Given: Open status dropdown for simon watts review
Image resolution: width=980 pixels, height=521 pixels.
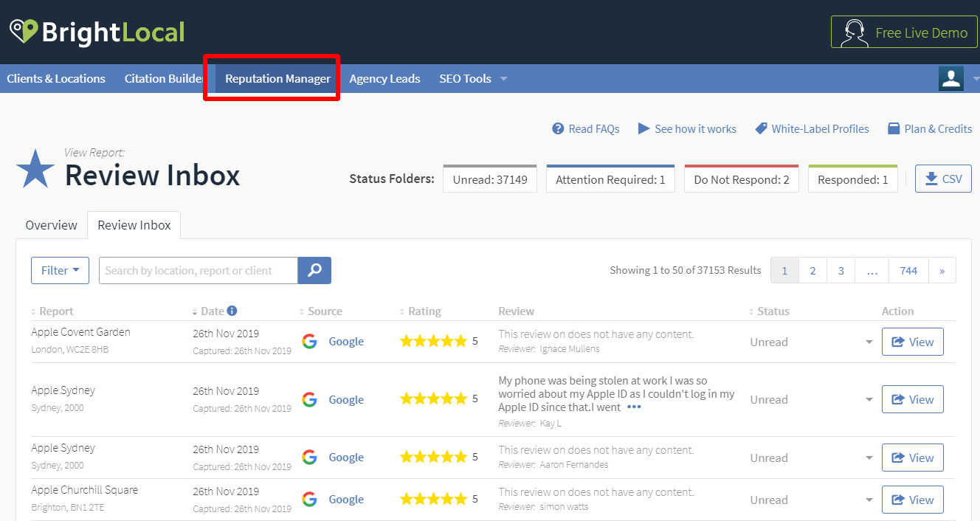Looking at the screenshot, I should coord(869,500).
